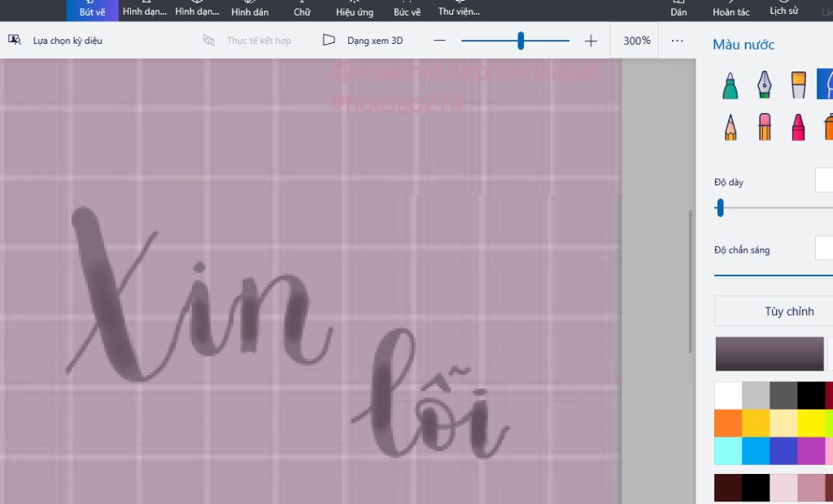This screenshot has height=504, width=833.
Task: Pick the indigo blue swatch
Action: (x=783, y=451)
